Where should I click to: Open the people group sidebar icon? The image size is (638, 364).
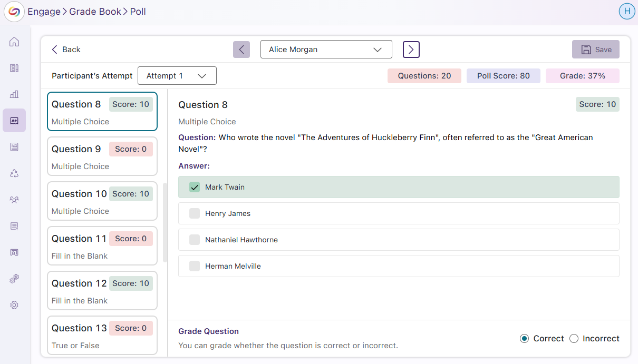[14, 200]
